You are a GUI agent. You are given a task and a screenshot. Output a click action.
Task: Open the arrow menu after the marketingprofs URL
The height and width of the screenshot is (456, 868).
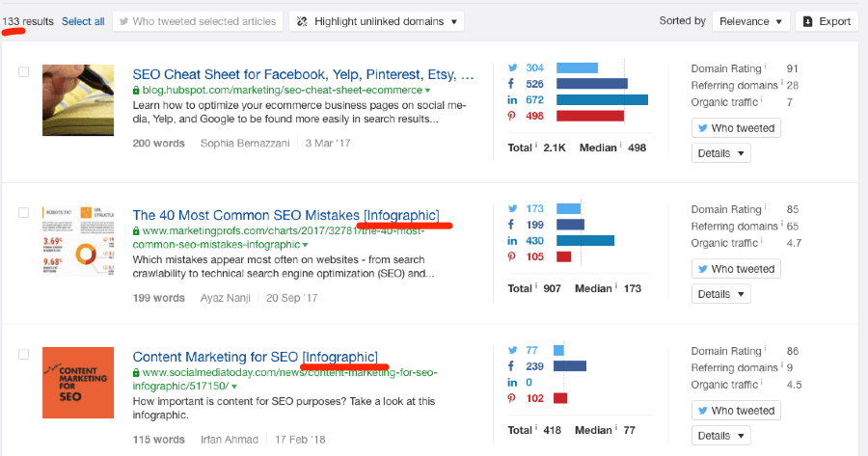pos(305,245)
